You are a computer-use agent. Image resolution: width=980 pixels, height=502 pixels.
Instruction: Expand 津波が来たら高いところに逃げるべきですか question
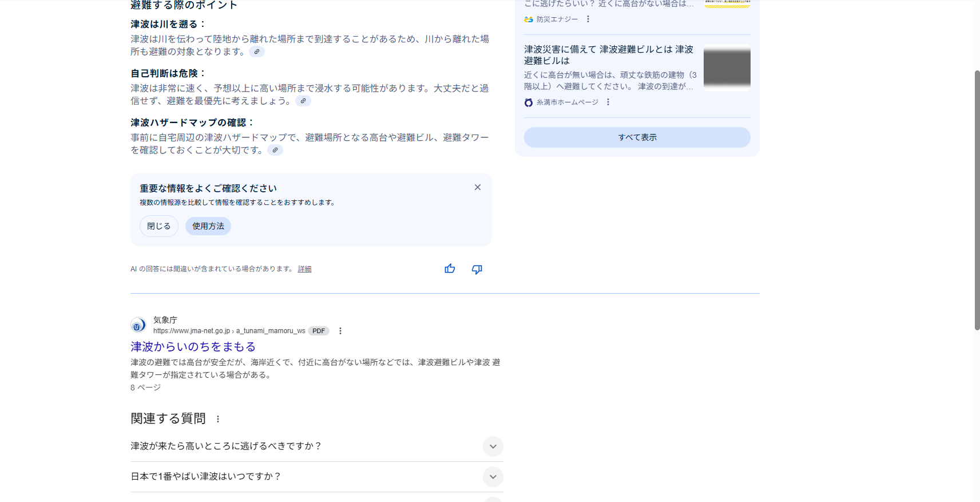(x=493, y=446)
